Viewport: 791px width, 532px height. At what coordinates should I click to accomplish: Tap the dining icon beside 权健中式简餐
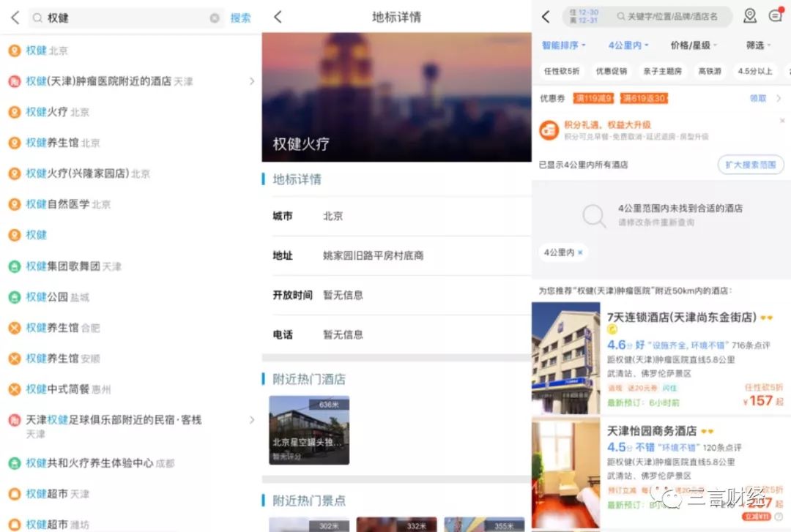[15, 389]
